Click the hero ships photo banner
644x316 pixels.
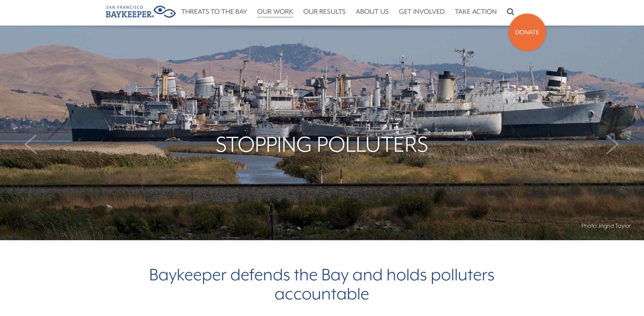322,133
